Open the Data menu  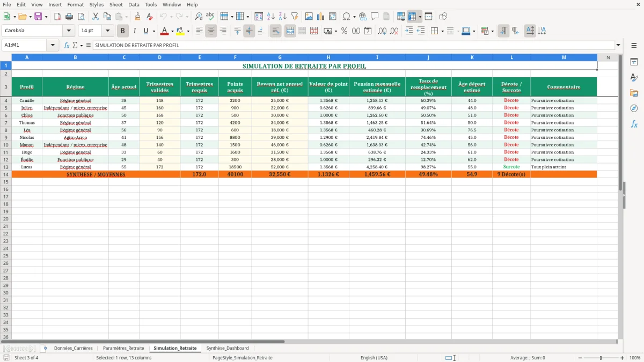[x=134, y=4]
